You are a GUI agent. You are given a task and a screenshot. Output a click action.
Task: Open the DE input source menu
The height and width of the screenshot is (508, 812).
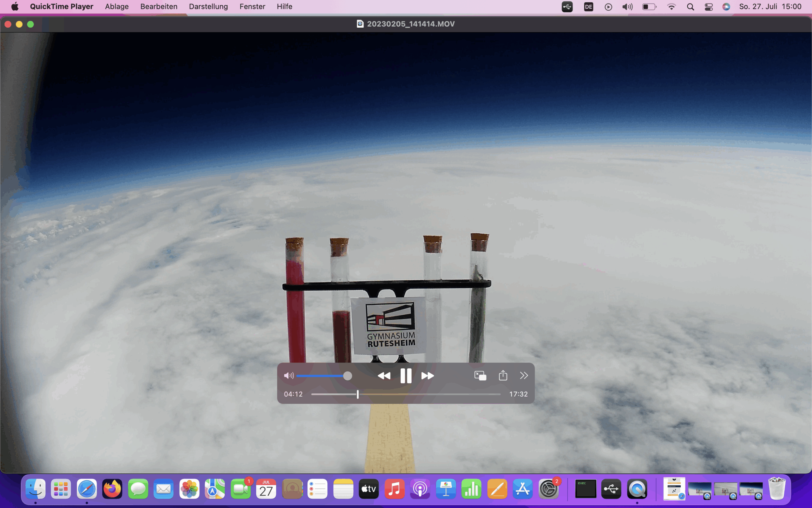[x=588, y=7]
